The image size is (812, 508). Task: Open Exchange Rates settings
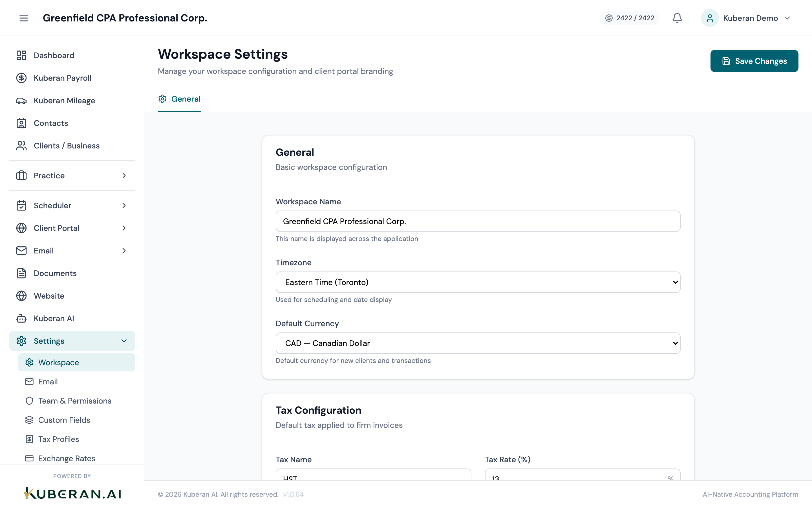point(76,458)
